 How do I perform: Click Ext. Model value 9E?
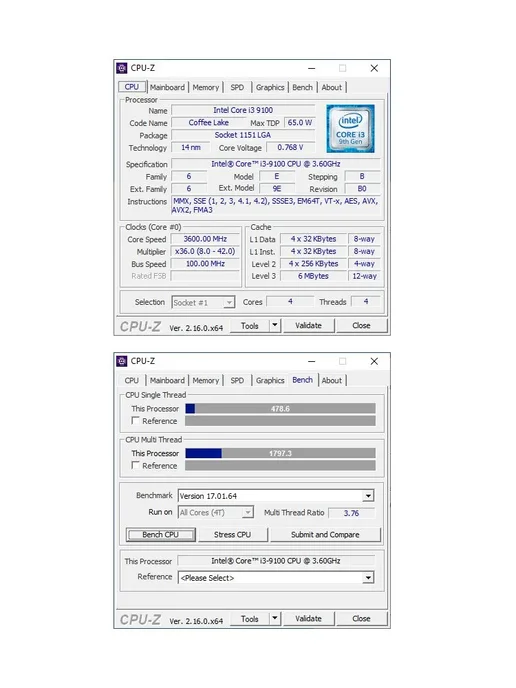[277, 189]
